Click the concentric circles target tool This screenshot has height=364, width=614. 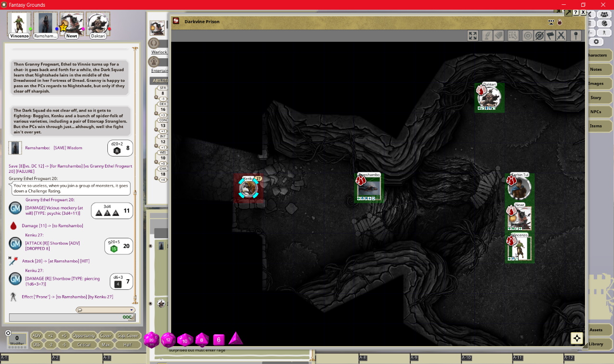pos(528,36)
